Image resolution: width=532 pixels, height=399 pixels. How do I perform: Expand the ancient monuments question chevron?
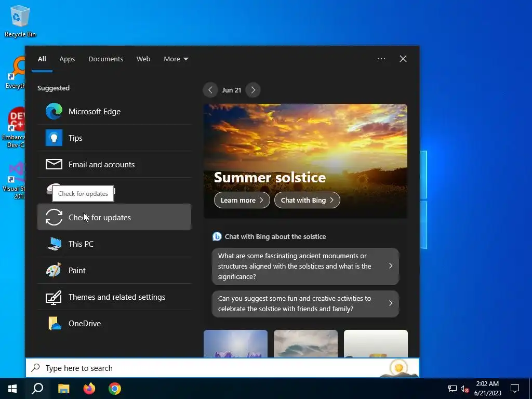391,265
